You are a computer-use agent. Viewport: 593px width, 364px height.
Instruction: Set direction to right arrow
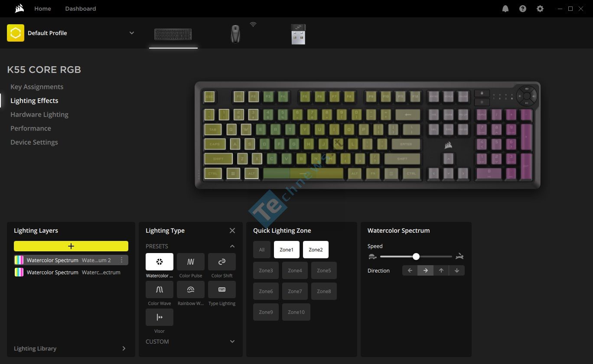tap(426, 270)
